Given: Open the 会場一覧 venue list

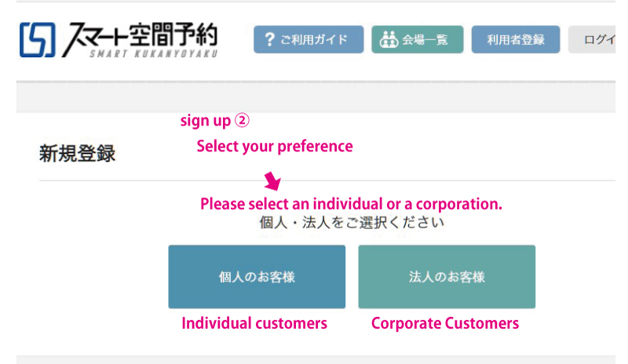Looking at the screenshot, I should 418,39.
